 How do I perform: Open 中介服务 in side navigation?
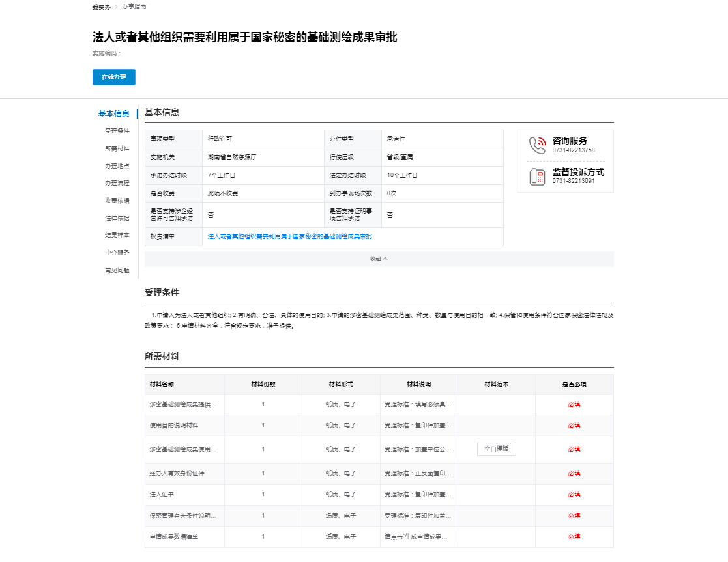(117, 253)
